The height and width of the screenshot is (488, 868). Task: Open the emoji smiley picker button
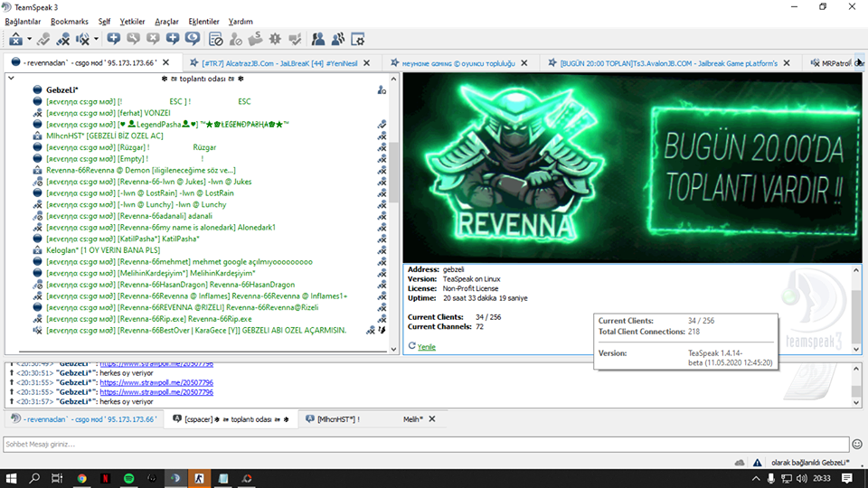(857, 445)
